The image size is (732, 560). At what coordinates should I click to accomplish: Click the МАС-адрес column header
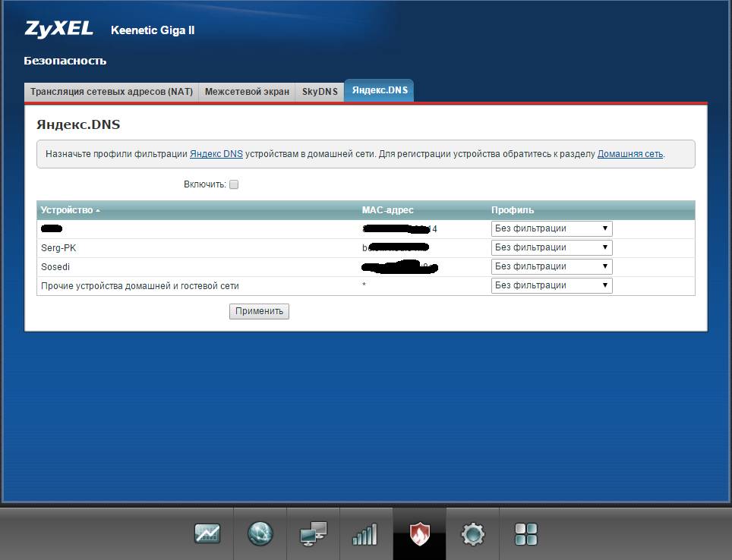387,210
